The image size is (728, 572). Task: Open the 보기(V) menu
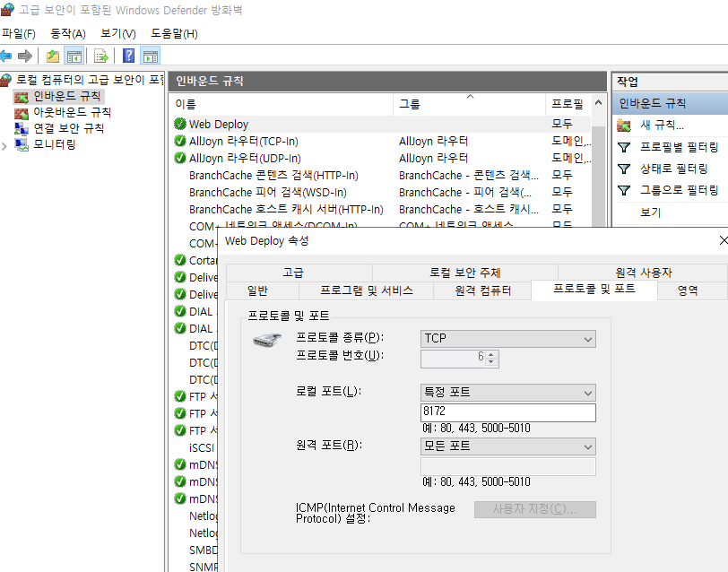(x=118, y=34)
